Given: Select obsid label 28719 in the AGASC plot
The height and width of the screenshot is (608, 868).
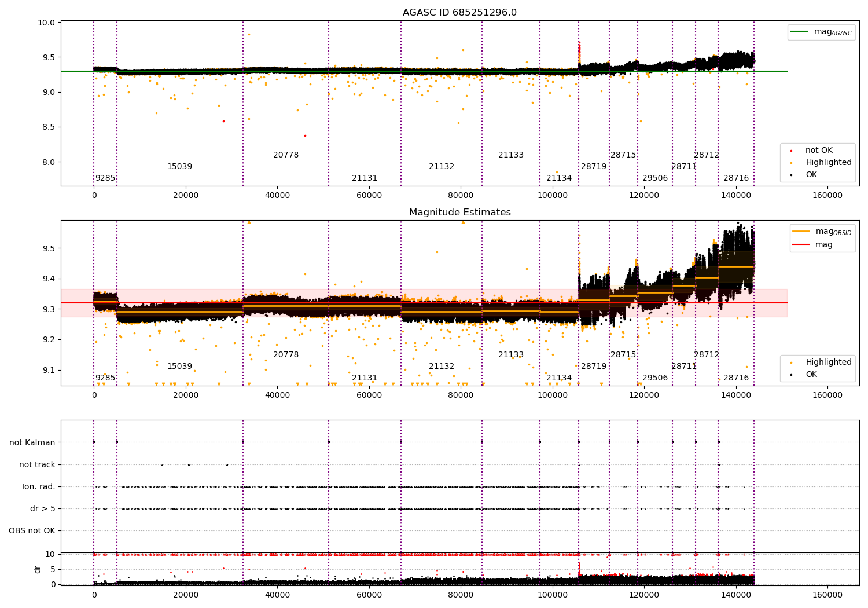Looking at the screenshot, I should click(594, 167).
